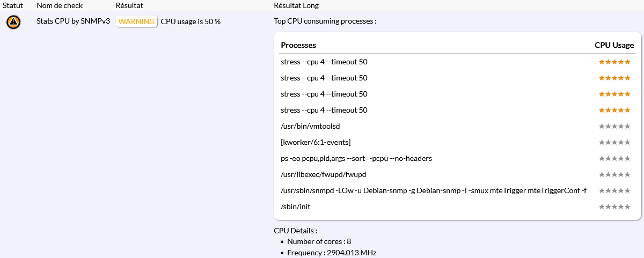Click the Statut column header
The height and width of the screenshot is (258, 644).
point(13,5)
